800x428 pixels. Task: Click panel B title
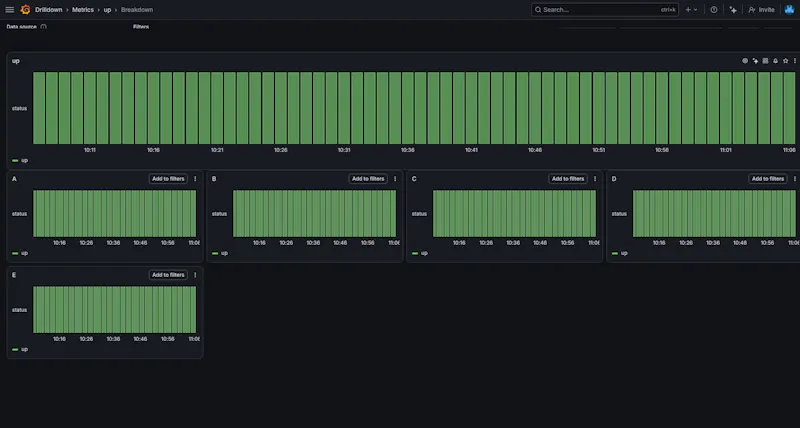tap(214, 179)
